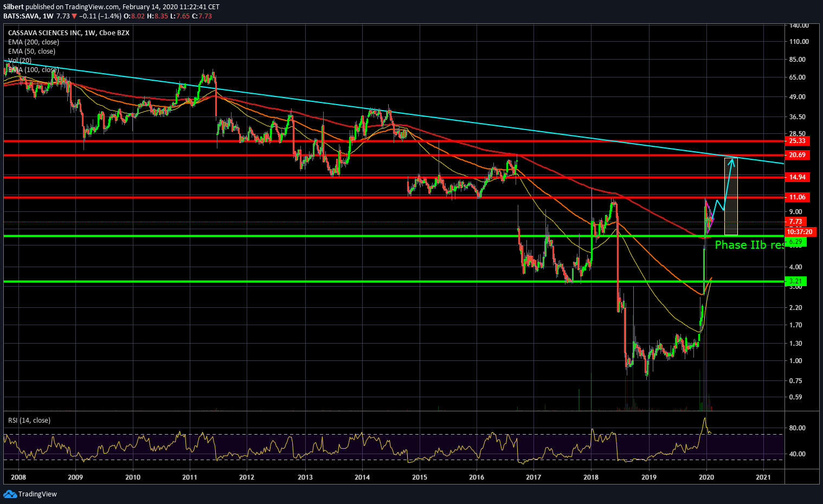Image resolution: width=823 pixels, height=504 pixels.
Task: Click the 10:37:20 countdown label on price axis
Action: coord(800,232)
